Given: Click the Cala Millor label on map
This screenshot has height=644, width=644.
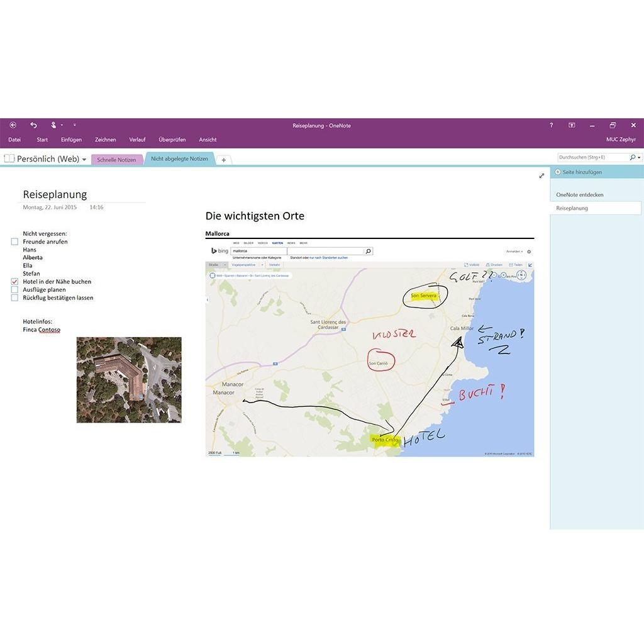Looking at the screenshot, I should point(462,328).
